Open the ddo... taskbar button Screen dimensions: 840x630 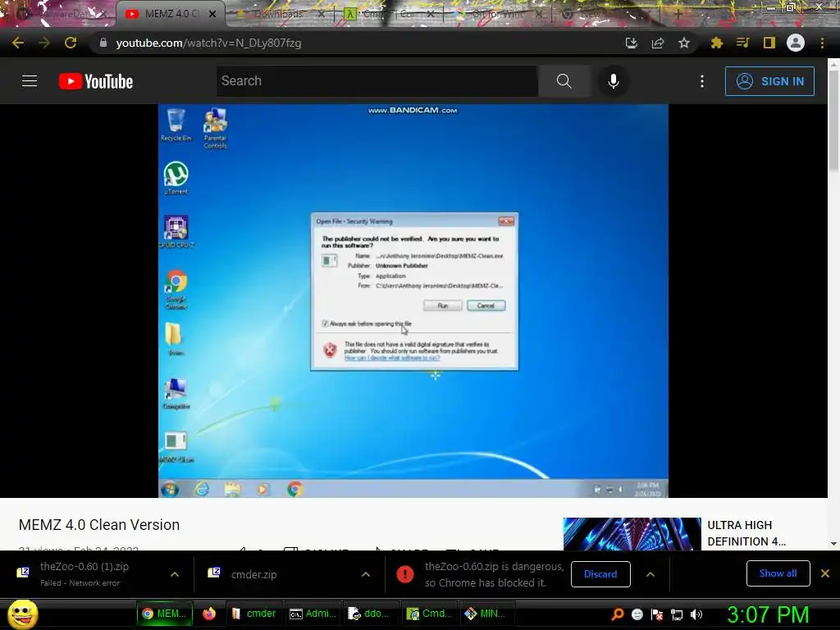[x=370, y=614]
